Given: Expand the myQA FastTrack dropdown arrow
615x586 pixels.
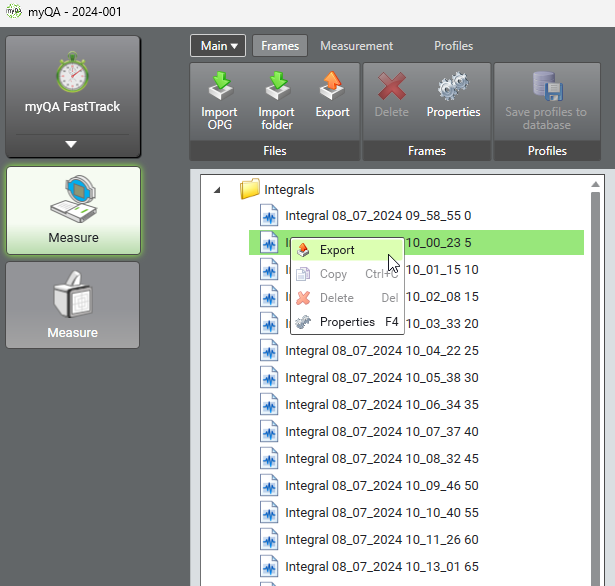Looking at the screenshot, I should [71, 144].
